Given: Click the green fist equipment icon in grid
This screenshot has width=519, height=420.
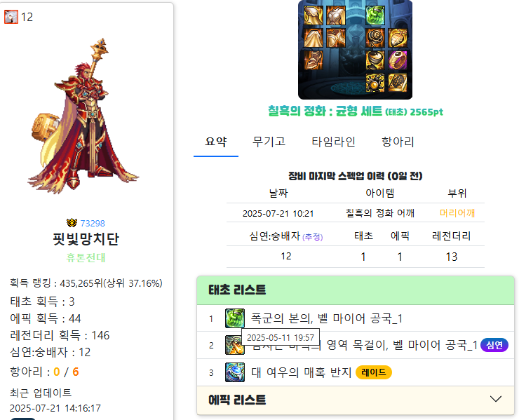Looking at the screenshot, I should click(x=375, y=15).
